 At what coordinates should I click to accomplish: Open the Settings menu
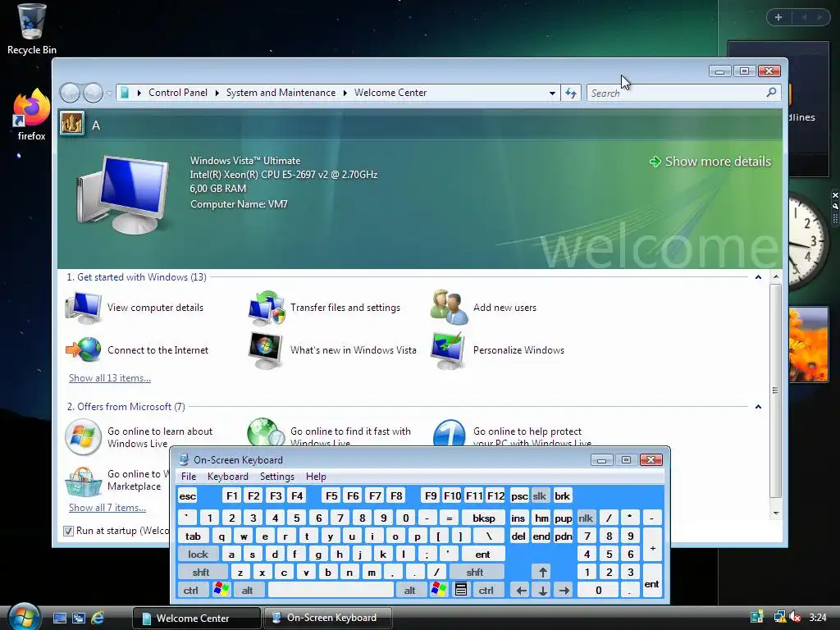[x=277, y=477]
